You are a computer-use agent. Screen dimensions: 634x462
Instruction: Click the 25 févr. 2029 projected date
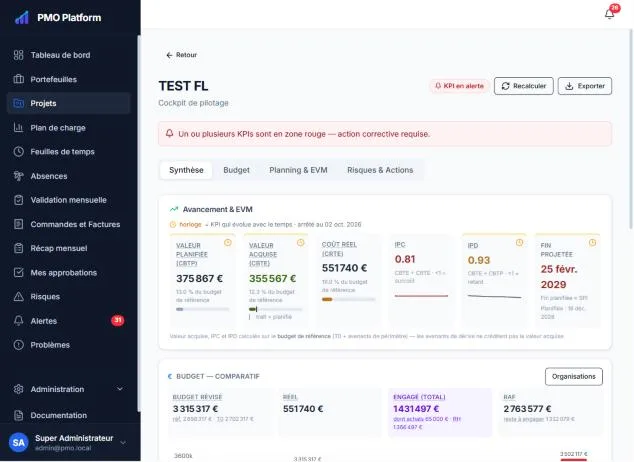pyautogui.click(x=559, y=277)
